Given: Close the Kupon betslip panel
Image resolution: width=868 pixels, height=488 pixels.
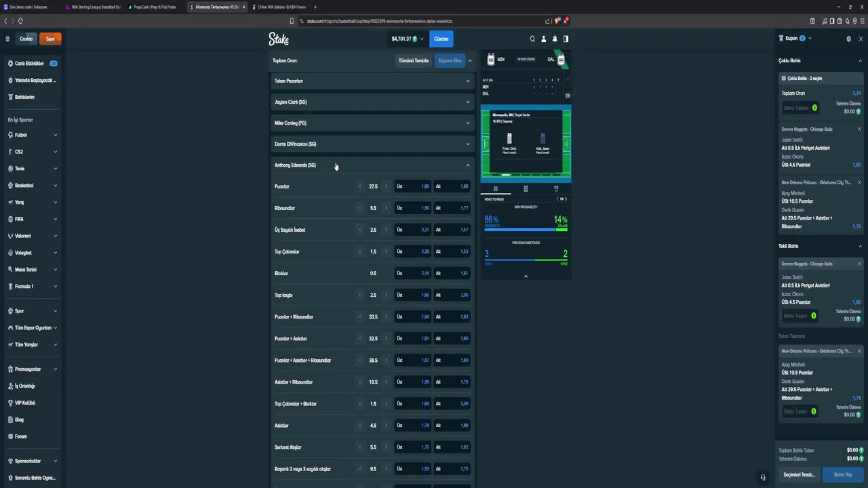Looking at the screenshot, I should [x=859, y=39].
